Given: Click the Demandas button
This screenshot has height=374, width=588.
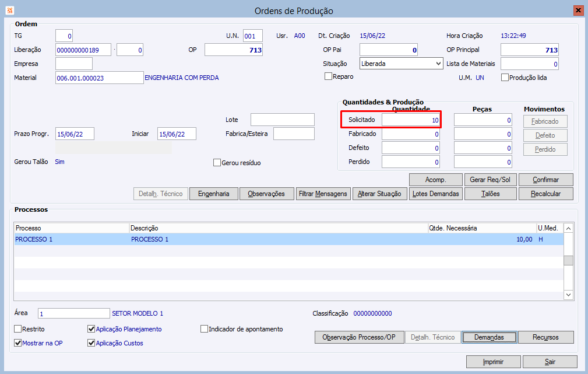Looking at the screenshot, I should pos(489,337).
